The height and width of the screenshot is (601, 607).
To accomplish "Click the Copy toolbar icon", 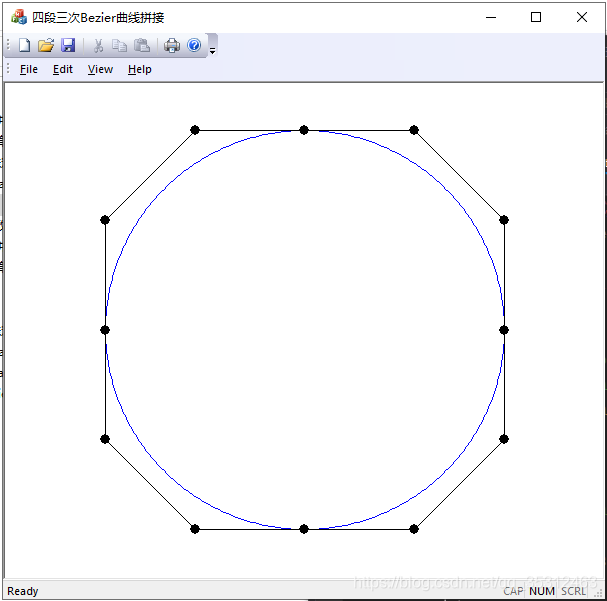I will point(119,45).
